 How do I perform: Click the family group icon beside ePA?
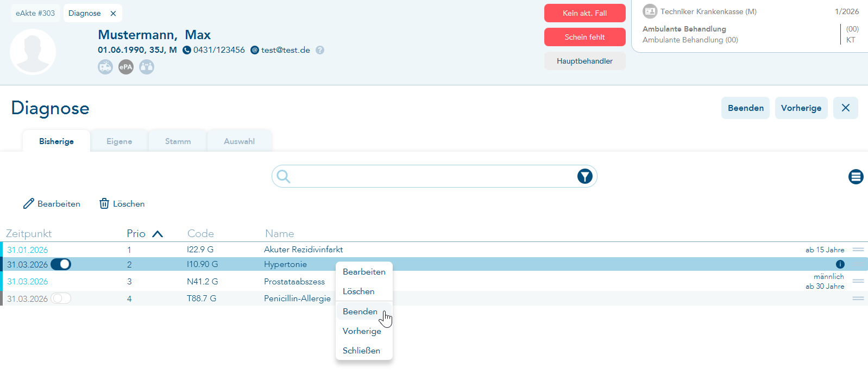(147, 67)
